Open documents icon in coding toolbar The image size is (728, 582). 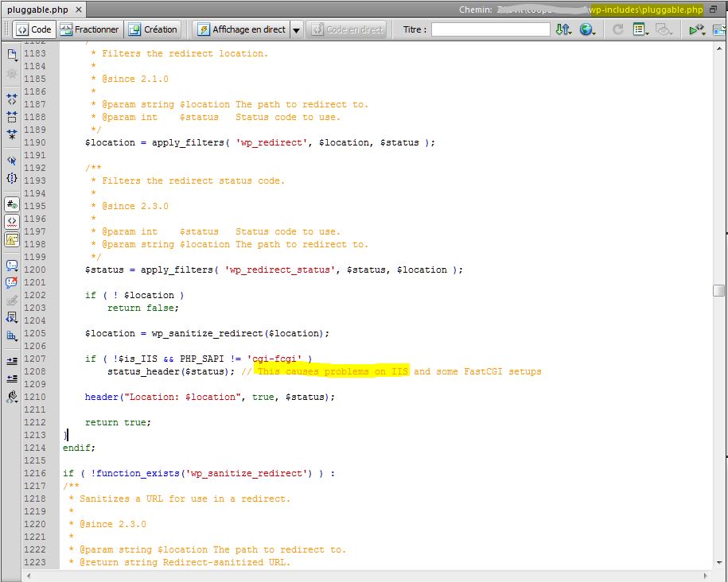pos(12,54)
